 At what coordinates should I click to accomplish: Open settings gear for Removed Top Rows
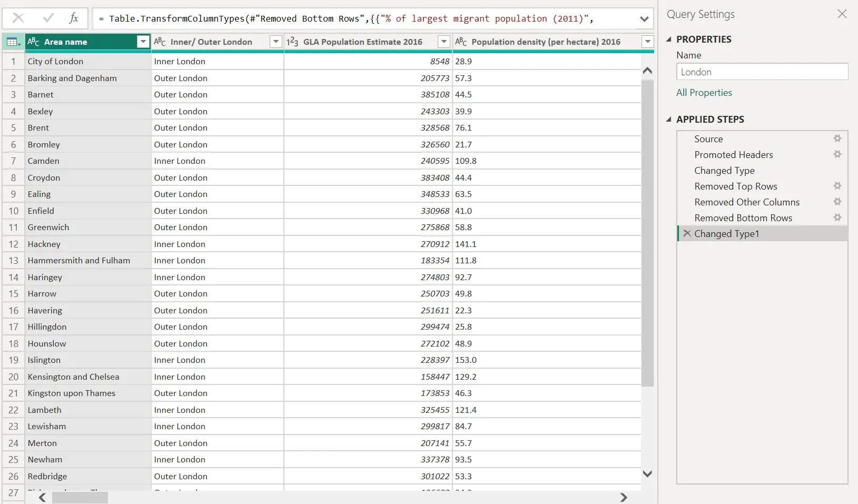[x=837, y=186]
